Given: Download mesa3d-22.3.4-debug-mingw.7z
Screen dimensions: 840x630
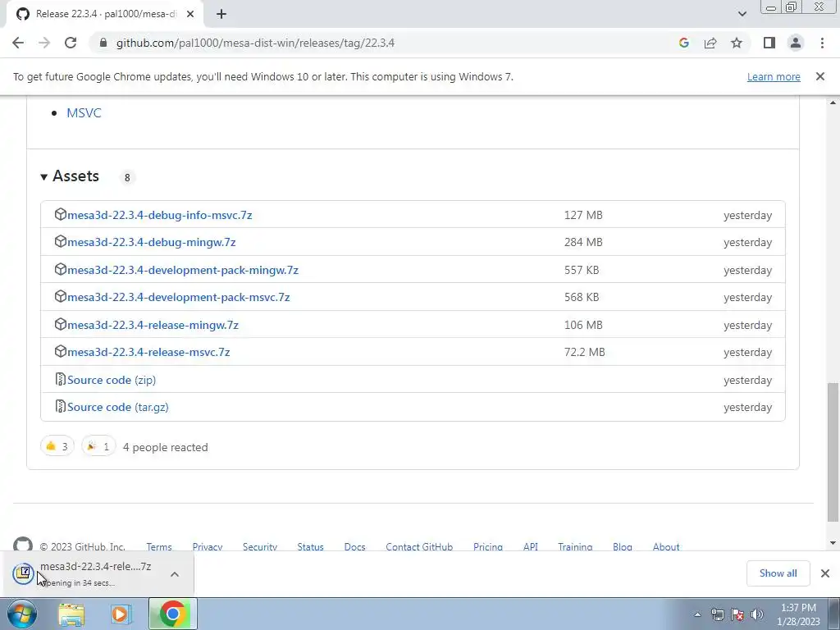Looking at the screenshot, I should pos(152,242).
